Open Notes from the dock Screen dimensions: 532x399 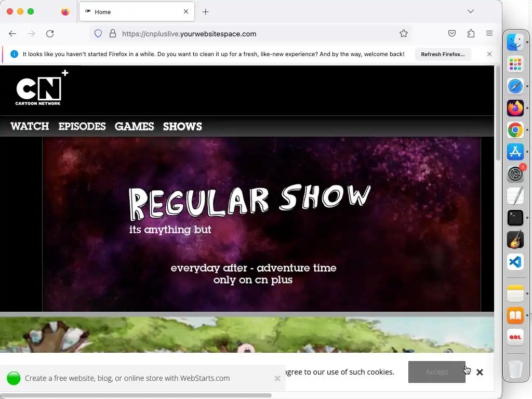click(x=515, y=293)
